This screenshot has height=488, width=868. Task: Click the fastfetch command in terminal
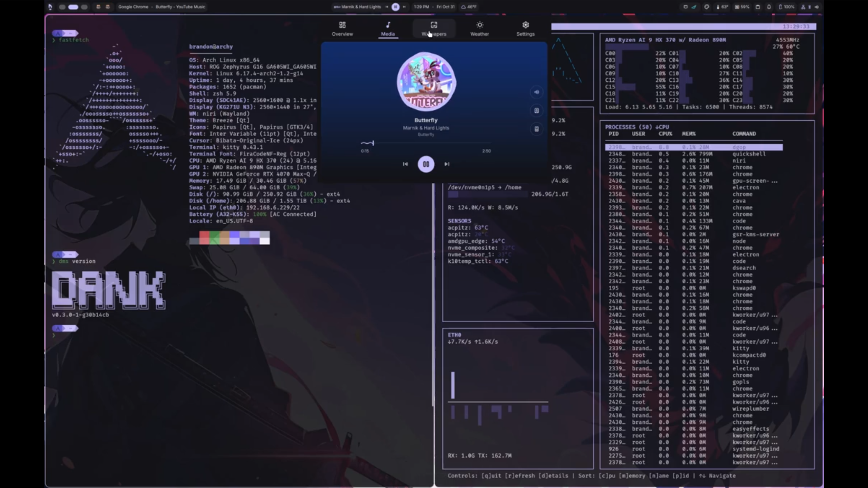[x=74, y=40]
